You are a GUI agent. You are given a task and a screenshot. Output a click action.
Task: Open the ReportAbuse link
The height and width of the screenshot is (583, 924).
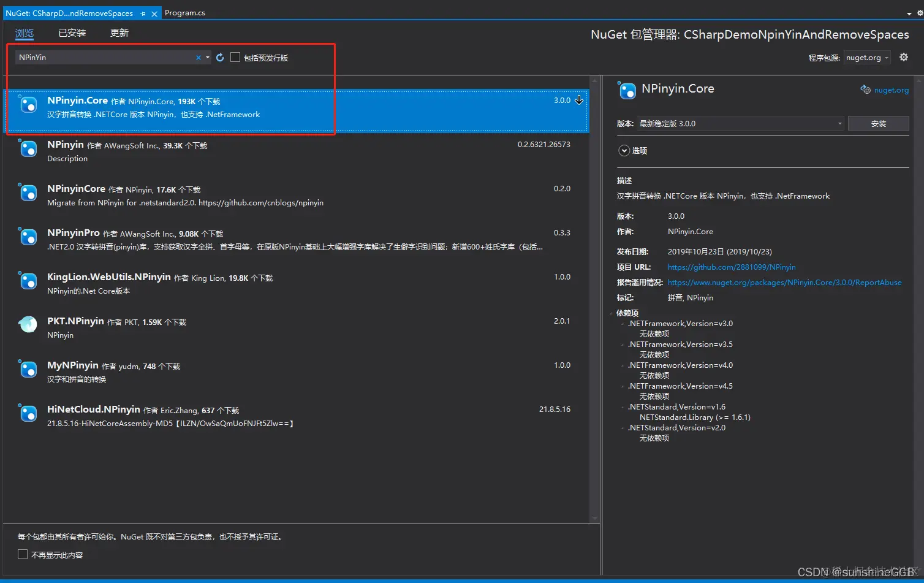[784, 283]
